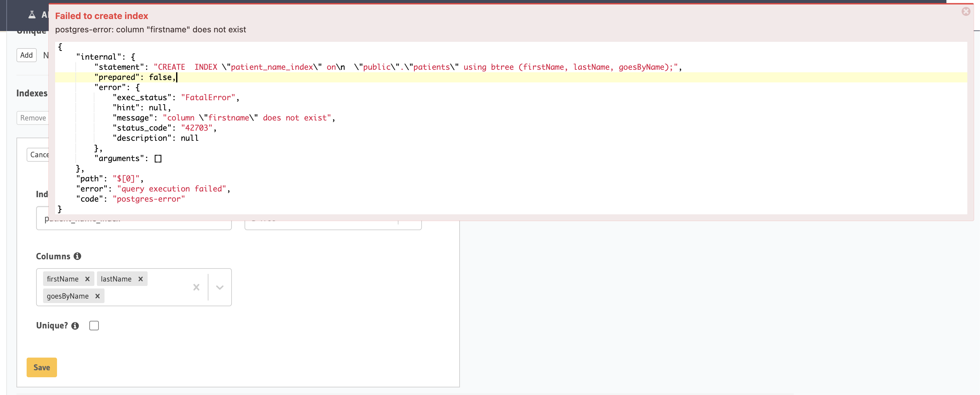This screenshot has height=395, width=980.
Task: Dismiss the 'Failed to create index' error toast
Action: tap(966, 11)
